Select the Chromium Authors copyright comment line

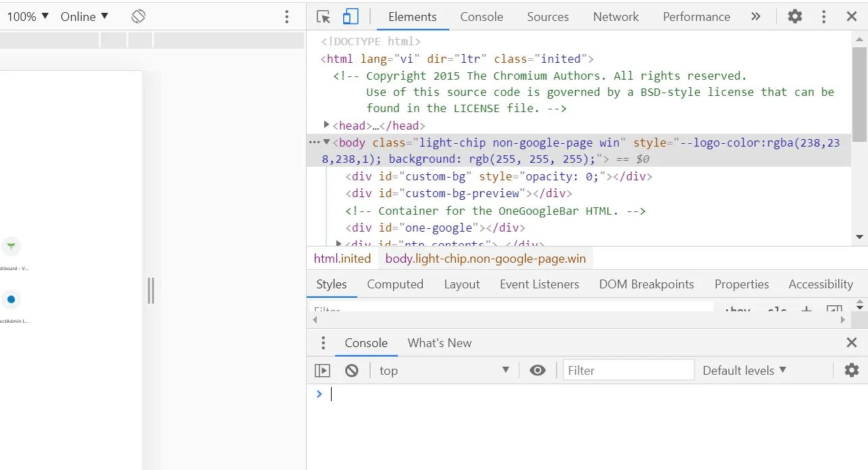click(584, 92)
